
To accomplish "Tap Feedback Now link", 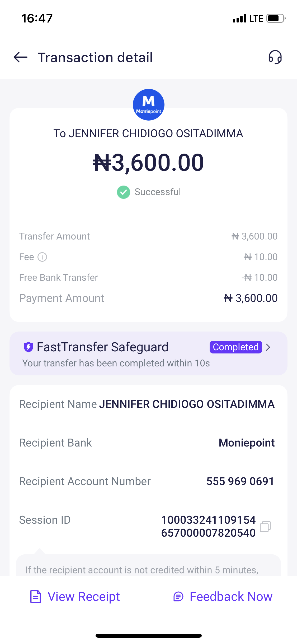I will click(x=231, y=597).
